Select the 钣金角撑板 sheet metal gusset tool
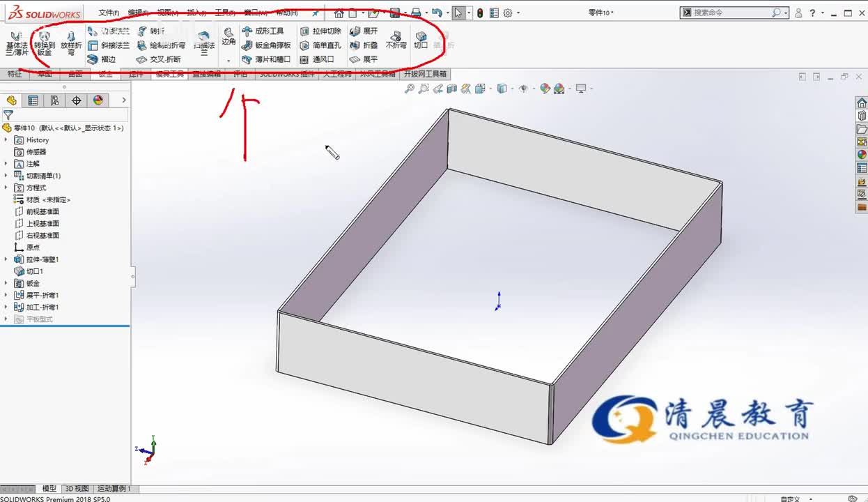Image resolution: width=868 pixels, height=502 pixels. pos(266,45)
